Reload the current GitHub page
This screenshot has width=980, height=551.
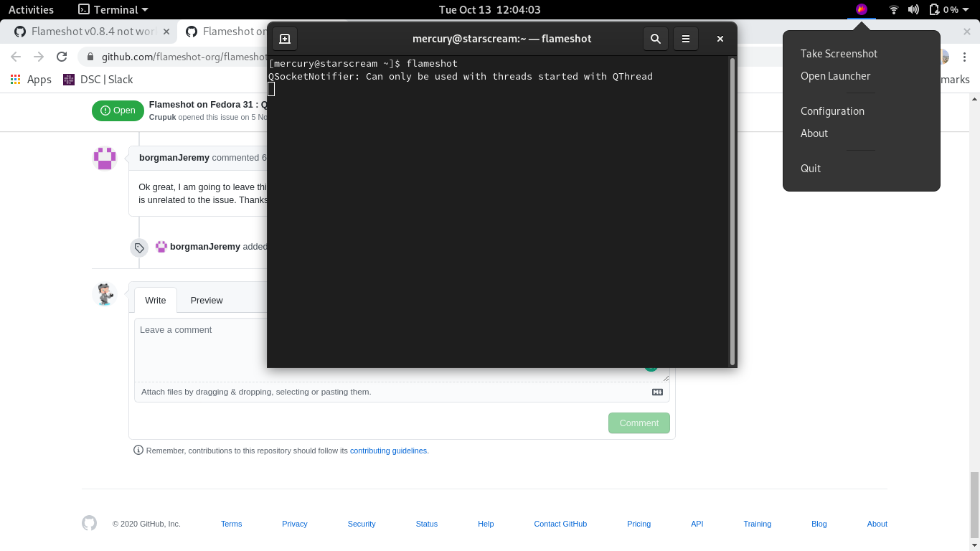click(x=62, y=56)
